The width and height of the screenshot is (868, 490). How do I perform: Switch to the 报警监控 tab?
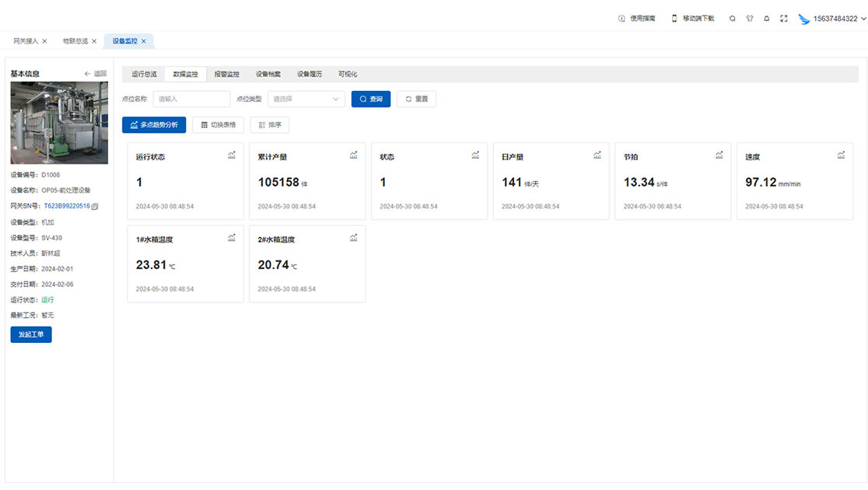coord(227,75)
